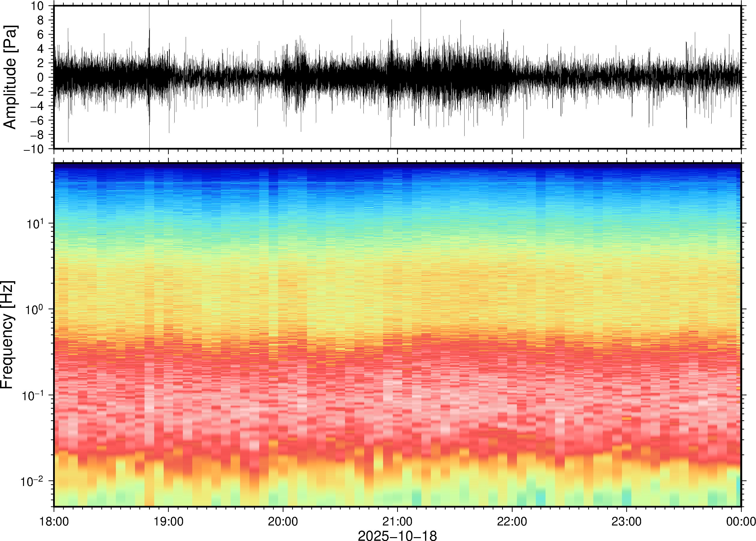Click the 6 amplitude tick label
Viewport: 756px width, 541px height.
tap(40, 35)
